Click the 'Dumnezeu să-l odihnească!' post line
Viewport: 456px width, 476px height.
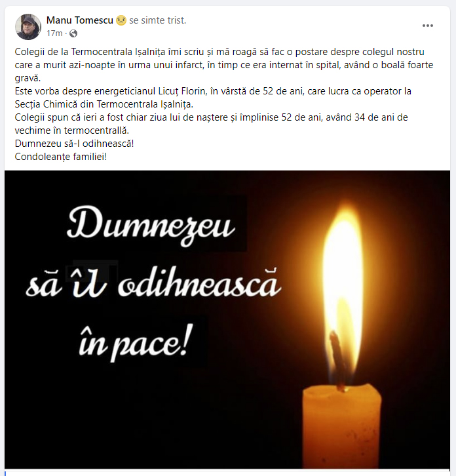(x=74, y=144)
